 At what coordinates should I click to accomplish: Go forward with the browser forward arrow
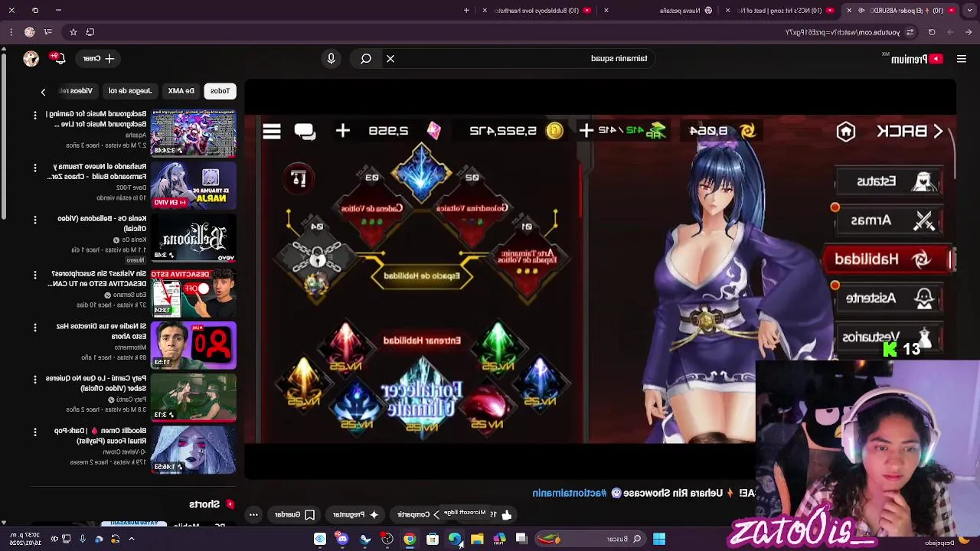[x=950, y=32]
